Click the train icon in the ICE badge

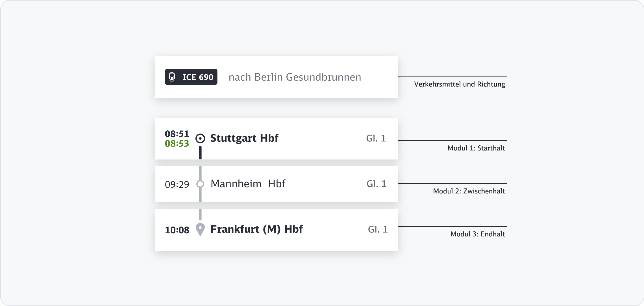pyautogui.click(x=172, y=77)
